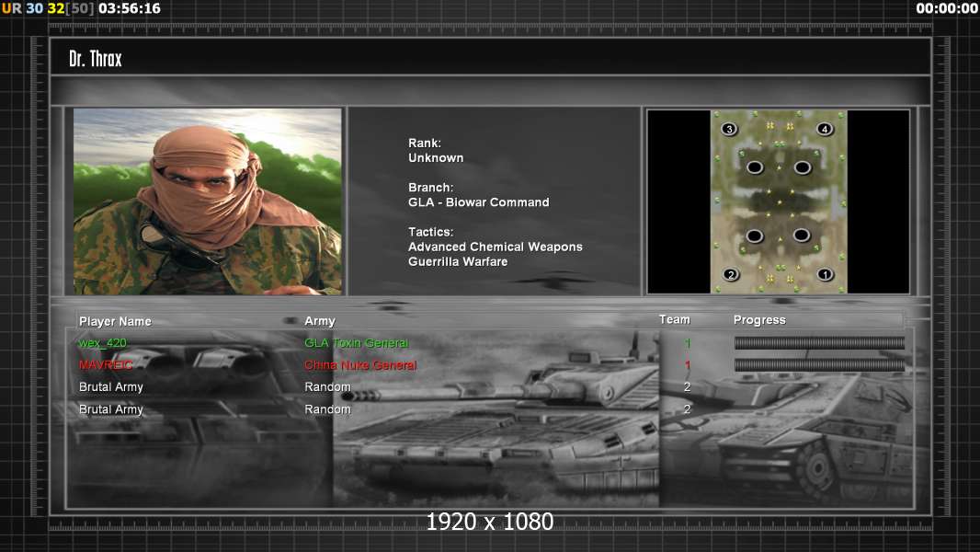
Task: Click the 00:00:00 game timer
Action: click(947, 9)
